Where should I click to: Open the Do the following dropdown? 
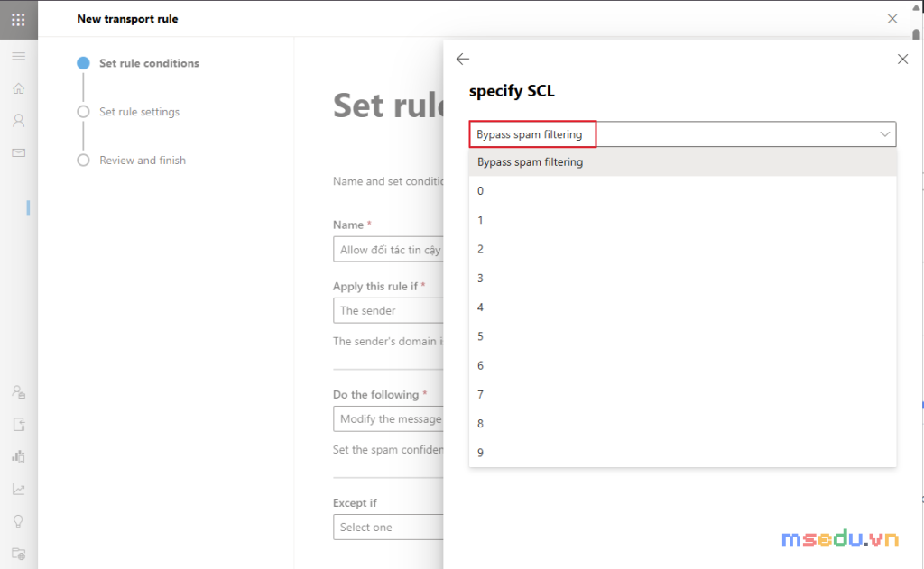pyautogui.click(x=388, y=418)
